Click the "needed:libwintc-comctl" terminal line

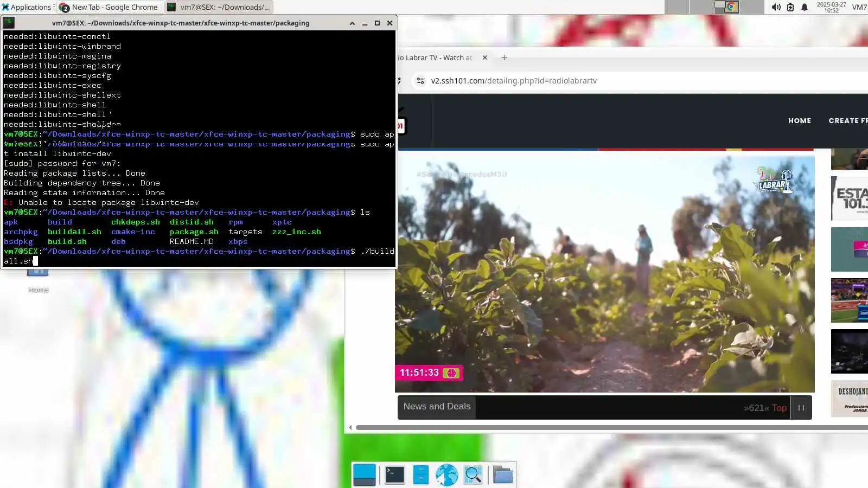[57, 37]
